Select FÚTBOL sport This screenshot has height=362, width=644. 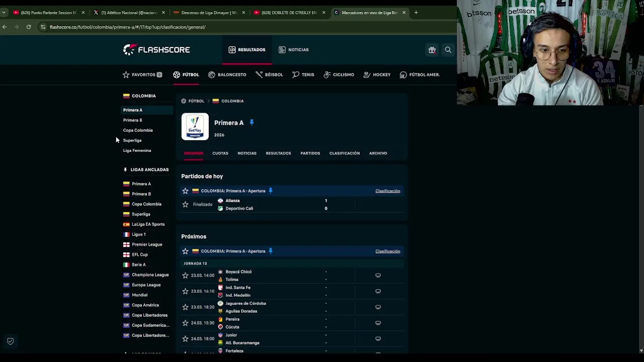(186, 74)
